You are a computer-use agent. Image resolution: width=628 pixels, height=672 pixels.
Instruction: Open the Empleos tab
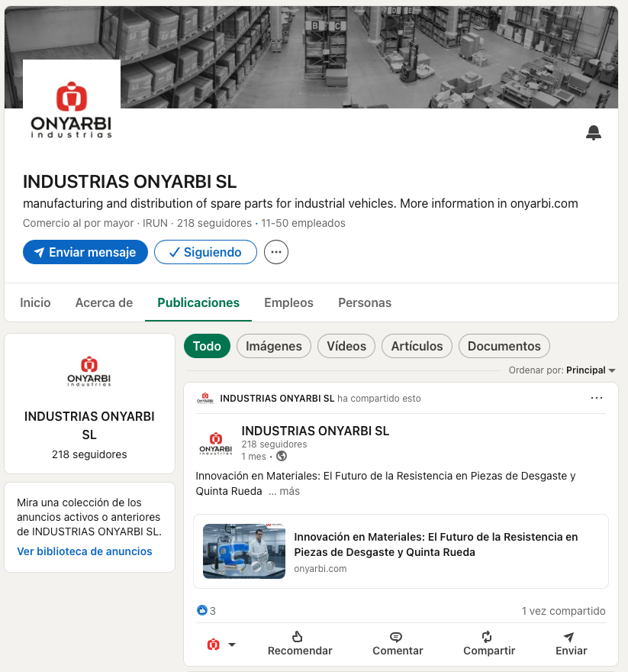pyautogui.click(x=288, y=302)
